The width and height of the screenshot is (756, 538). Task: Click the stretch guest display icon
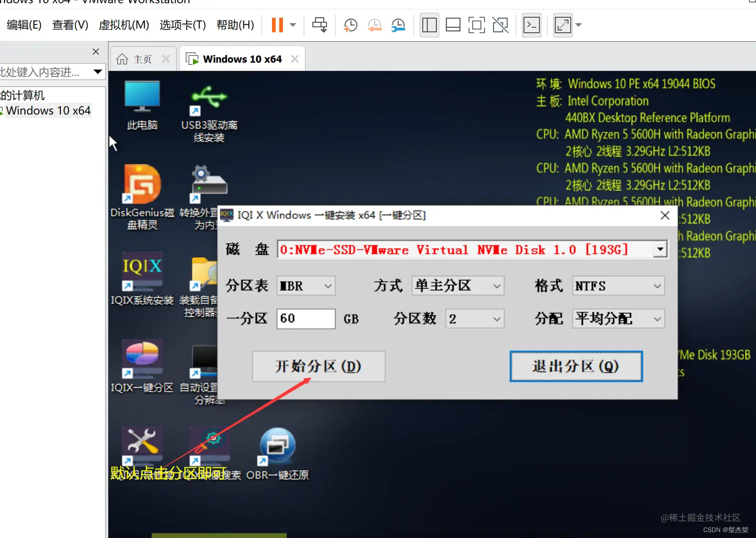pos(563,25)
